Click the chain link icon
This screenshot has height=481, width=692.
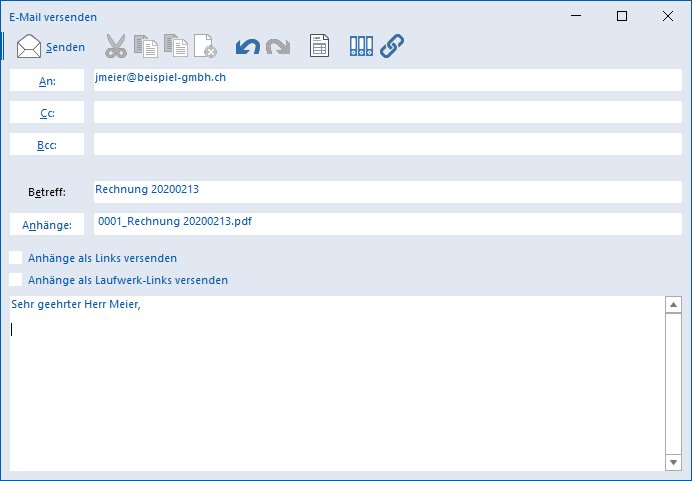click(392, 46)
